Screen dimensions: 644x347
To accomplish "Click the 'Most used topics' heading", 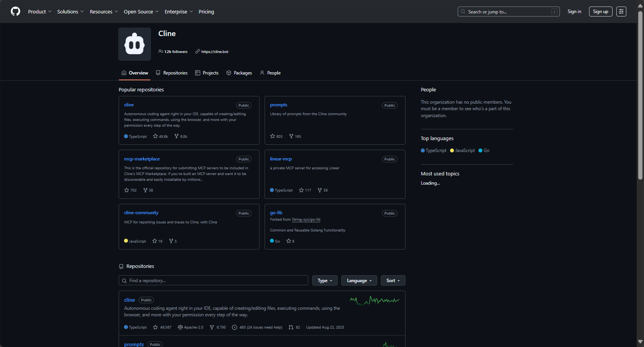I will pos(440,173).
